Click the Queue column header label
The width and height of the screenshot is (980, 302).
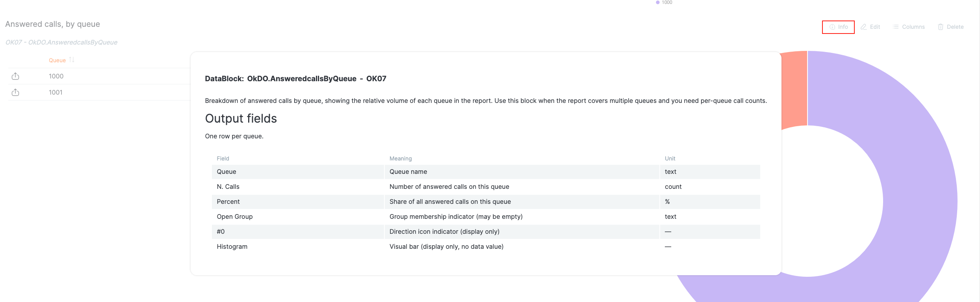(x=57, y=60)
